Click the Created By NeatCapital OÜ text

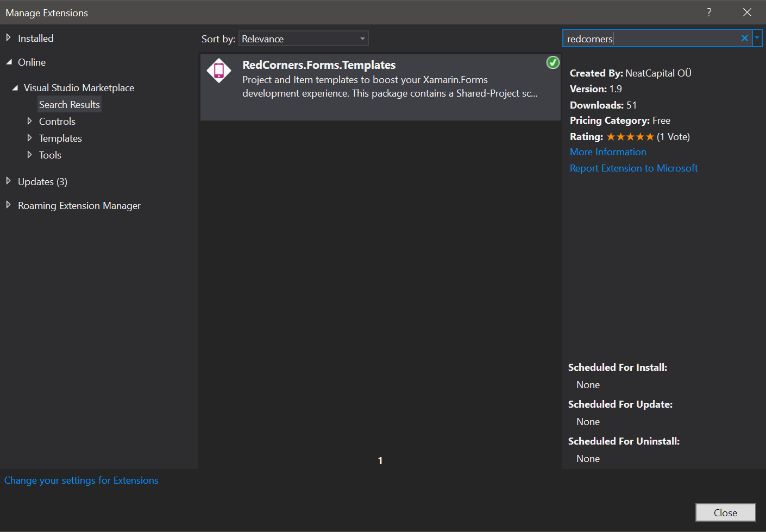click(630, 73)
